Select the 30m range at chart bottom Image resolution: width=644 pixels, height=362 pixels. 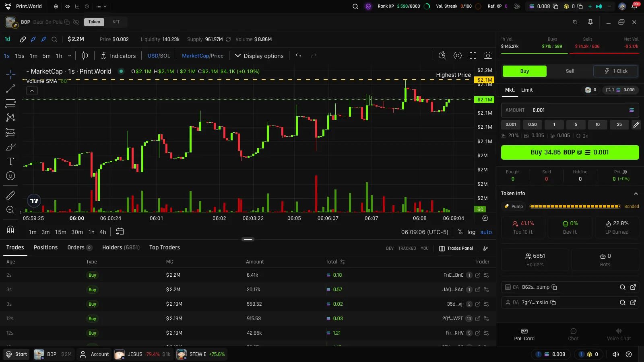click(x=77, y=232)
